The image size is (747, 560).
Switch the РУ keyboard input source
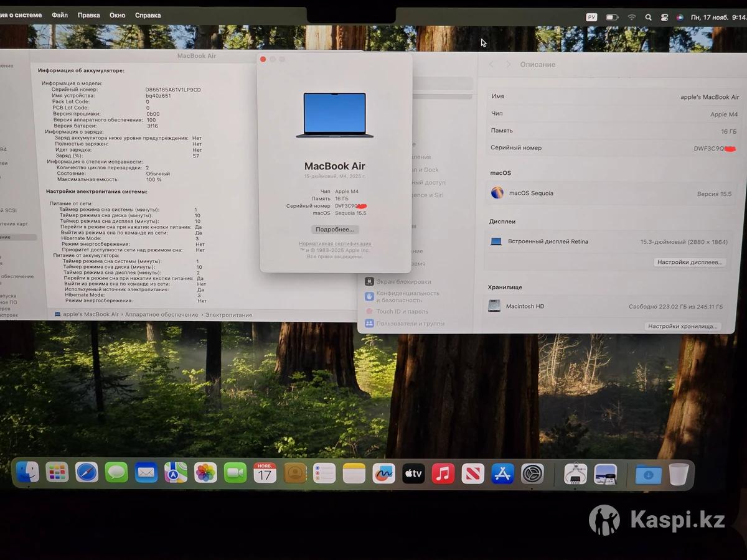pos(591,17)
